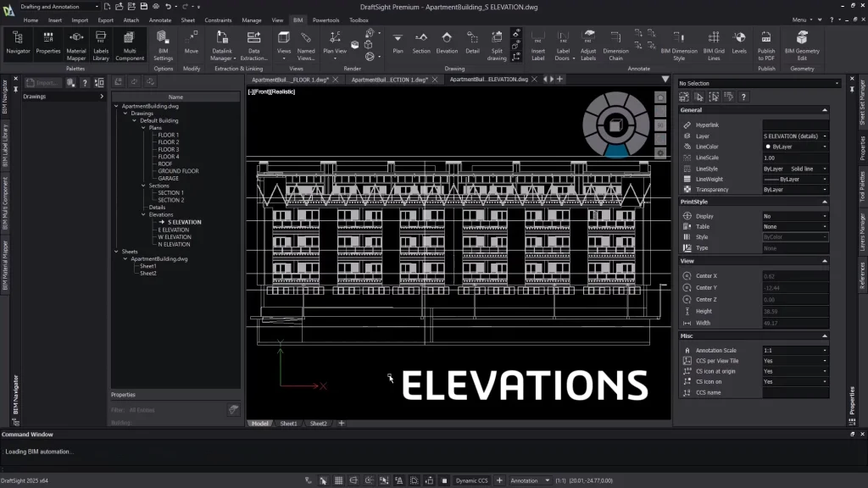Viewport: 868px width, 488px height.
Task: Click the Material Mapper icon
Action: tap(76, 42)
